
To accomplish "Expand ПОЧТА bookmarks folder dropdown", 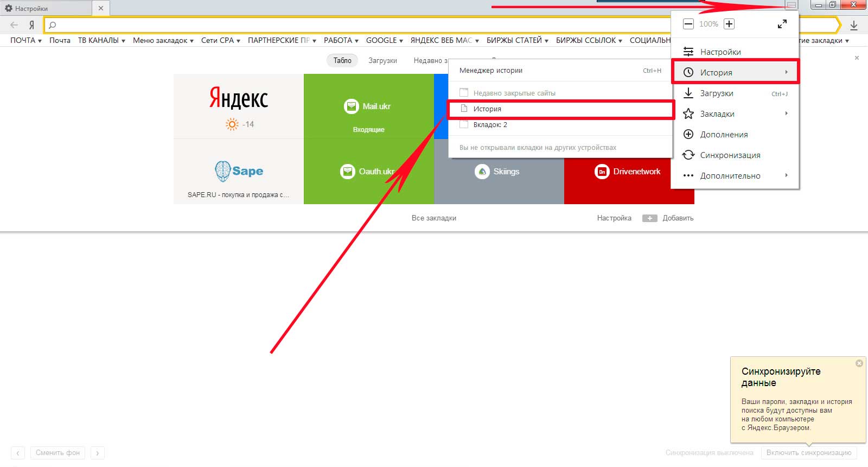I will [x=26, y=40].
